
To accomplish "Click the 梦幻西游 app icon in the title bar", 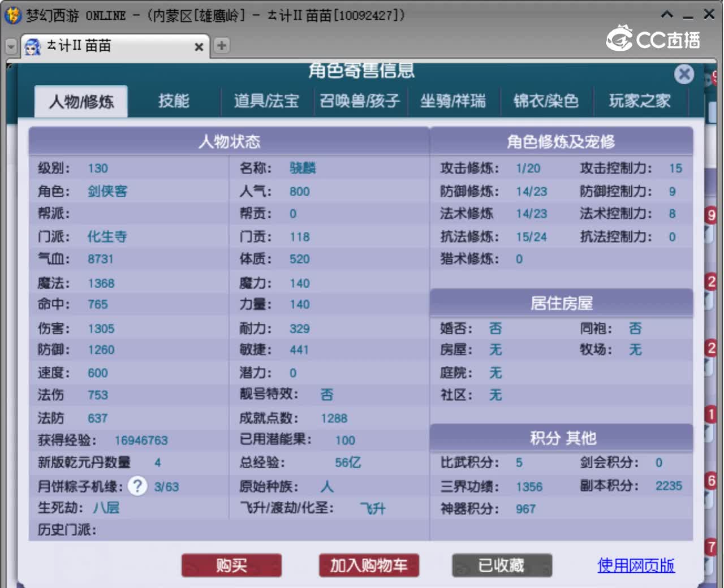I will 13,15.
